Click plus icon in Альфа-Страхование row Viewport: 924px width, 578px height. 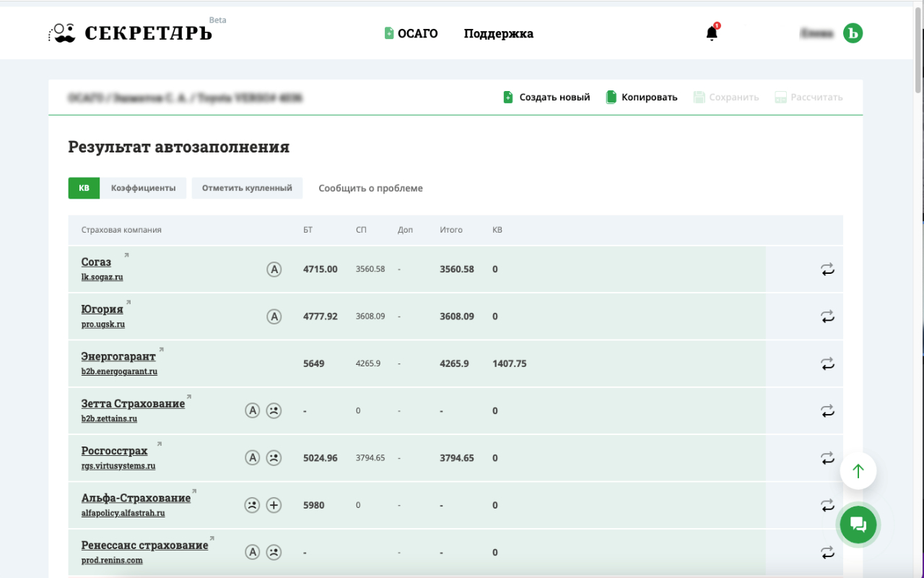click(x=274, y=505)
